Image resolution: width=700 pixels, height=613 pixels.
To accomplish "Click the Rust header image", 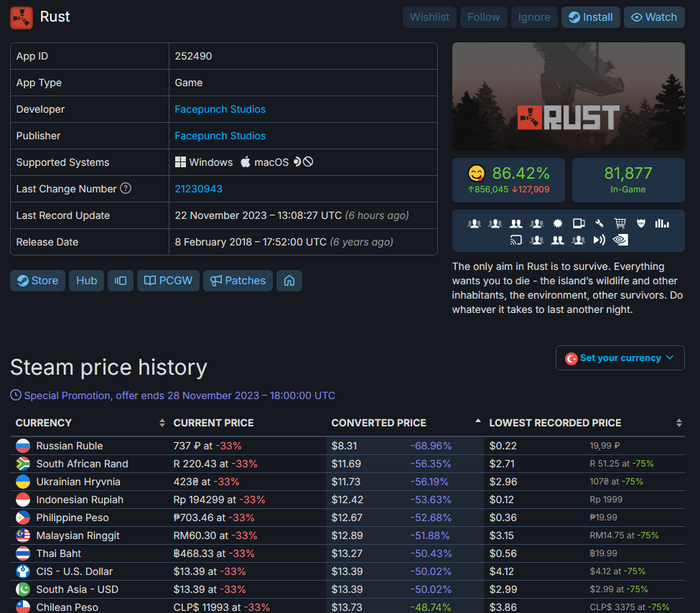I will [568, 96].
